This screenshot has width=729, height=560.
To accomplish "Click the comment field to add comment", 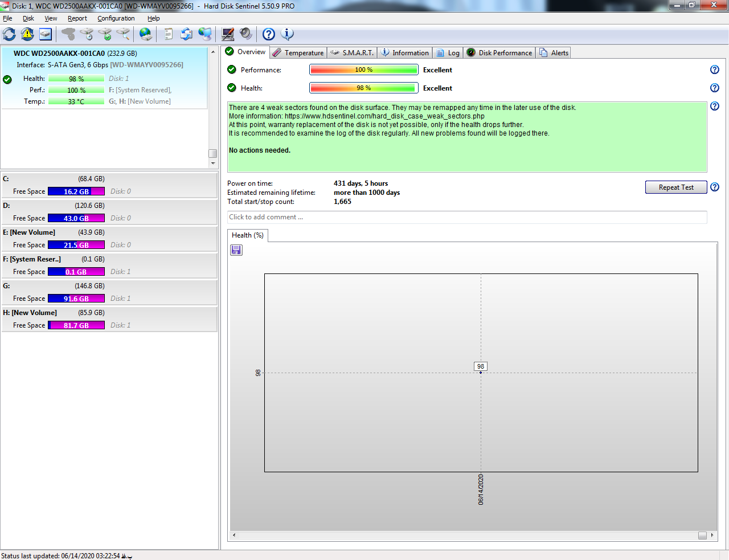I will [467, 217].
